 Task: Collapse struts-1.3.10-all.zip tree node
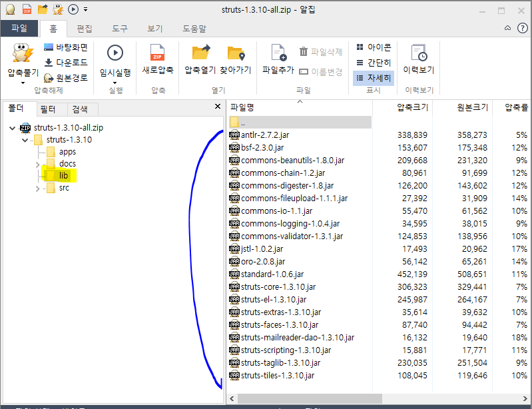pyautogui.click(x=12, y=128)
